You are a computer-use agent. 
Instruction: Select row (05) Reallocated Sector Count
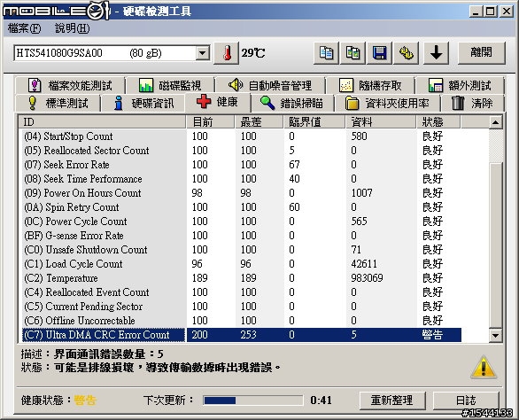pos(242,151)
